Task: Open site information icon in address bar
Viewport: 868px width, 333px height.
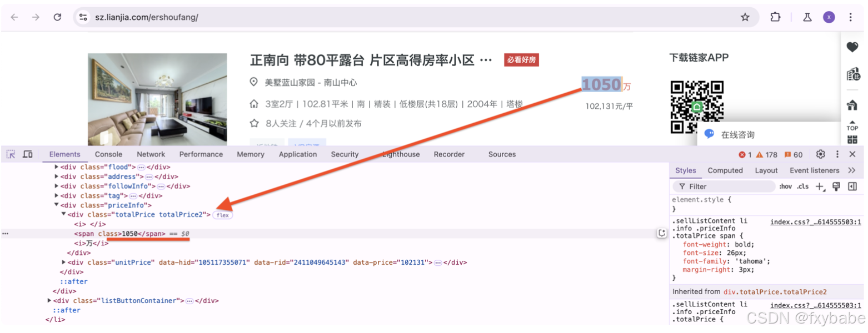Action: tap(83, 17)
